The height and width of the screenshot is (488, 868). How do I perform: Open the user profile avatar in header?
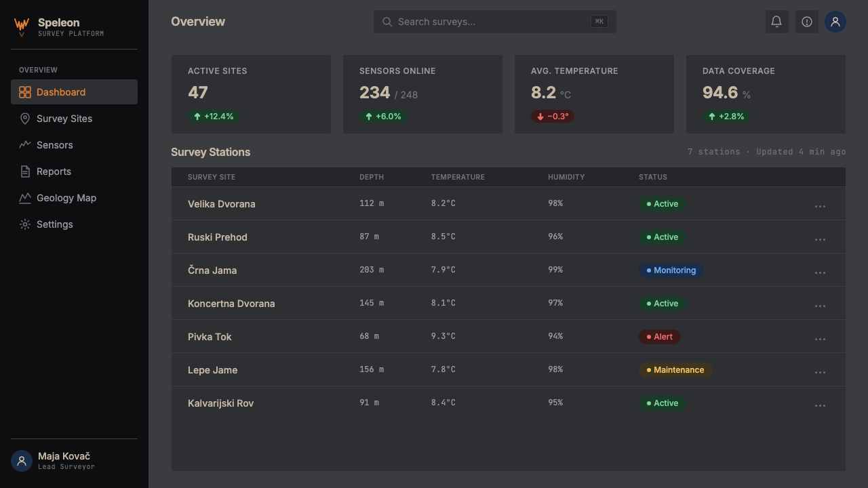pyautogui.click(x=835, y=22)
